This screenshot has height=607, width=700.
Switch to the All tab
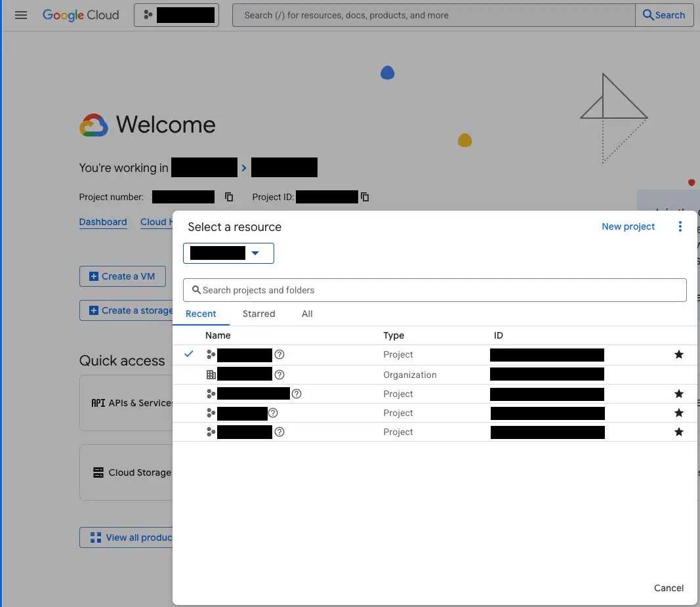point(307,314)
